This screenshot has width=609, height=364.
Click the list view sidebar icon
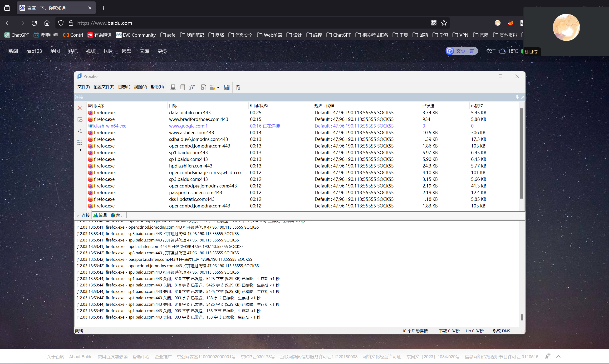(x=80, y=143)
